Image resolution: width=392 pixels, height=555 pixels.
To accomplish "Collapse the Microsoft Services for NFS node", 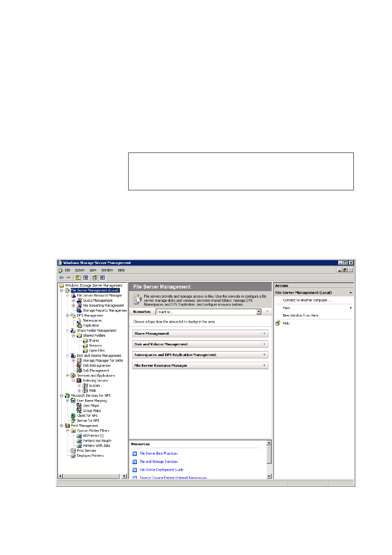I will point(62,395).
